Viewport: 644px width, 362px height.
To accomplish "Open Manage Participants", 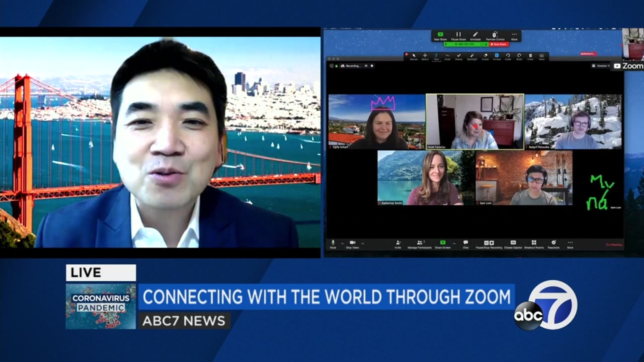I will (x=419, y=244).
